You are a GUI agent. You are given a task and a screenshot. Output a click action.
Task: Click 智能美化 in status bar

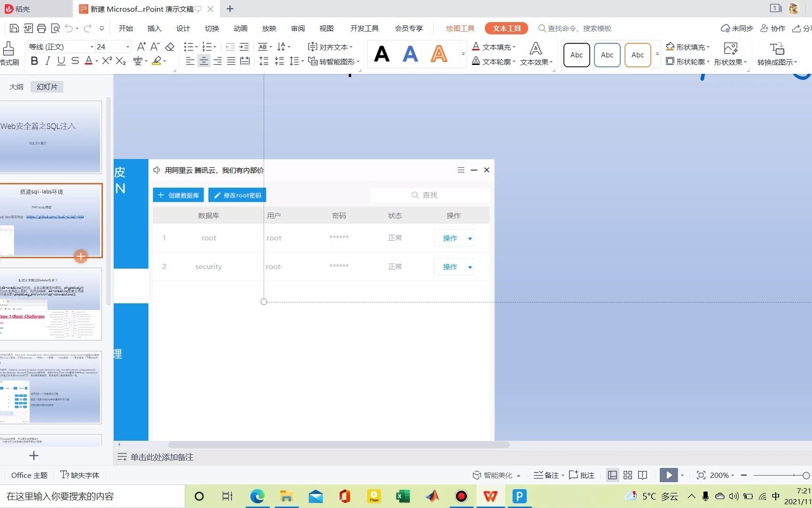497,475
